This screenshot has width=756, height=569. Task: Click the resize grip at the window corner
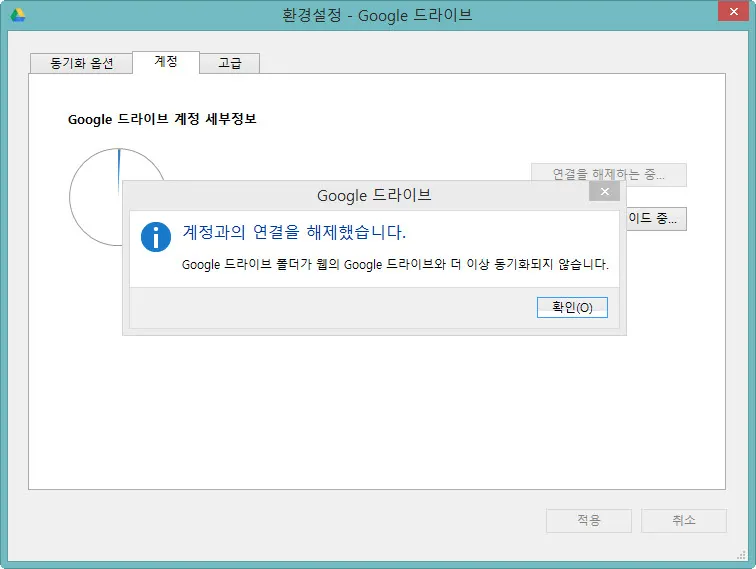[x=742, y=555]
